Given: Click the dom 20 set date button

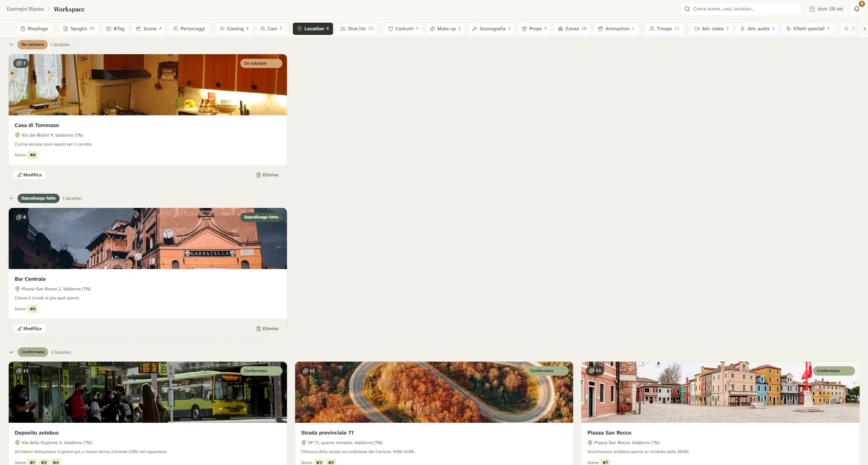Looking at the screenshot, I should pyautogui.click(x=826, y=9).
